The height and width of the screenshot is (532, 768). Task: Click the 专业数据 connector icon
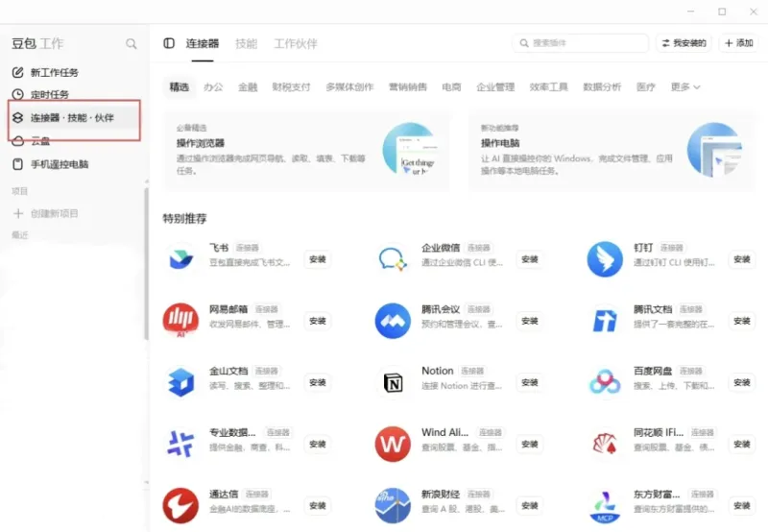[x=180, y=444]
